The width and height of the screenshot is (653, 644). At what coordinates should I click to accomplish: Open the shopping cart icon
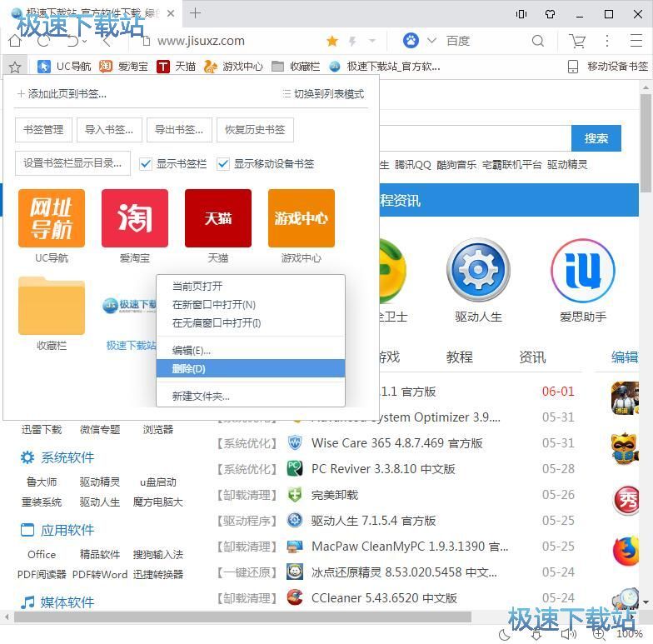coord(576,41)
